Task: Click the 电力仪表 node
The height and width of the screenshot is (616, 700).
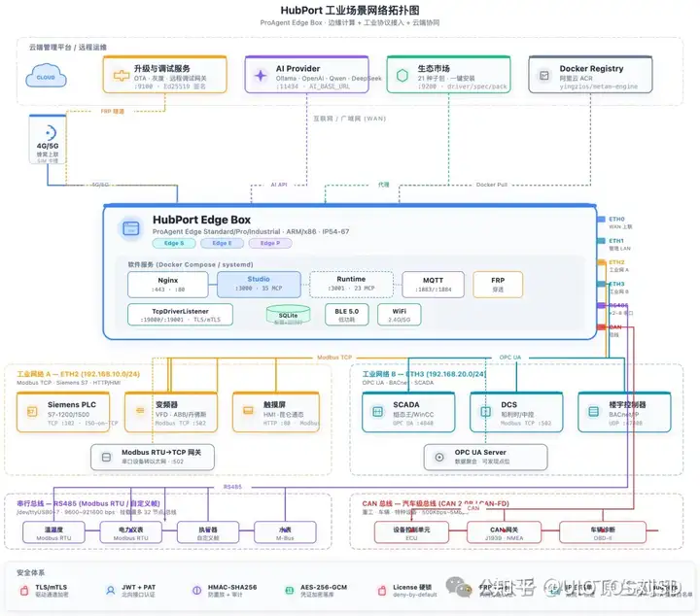Action: 131,532
